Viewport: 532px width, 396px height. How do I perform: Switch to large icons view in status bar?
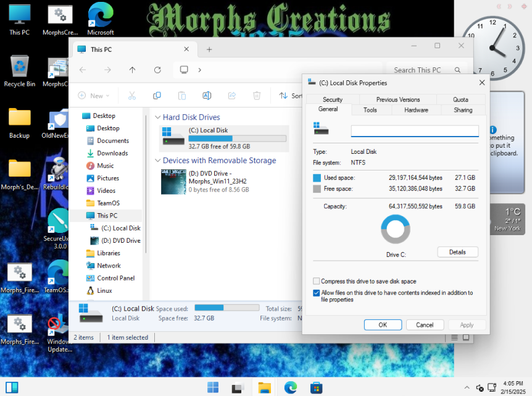point(466,337)
